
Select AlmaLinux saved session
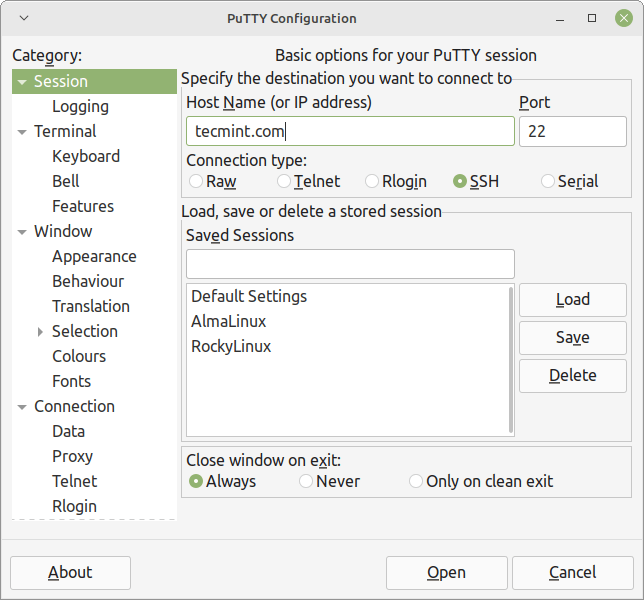(228, 321)
